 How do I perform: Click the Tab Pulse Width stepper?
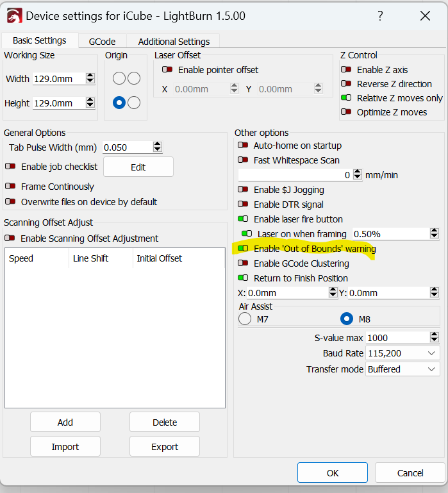[158, 147]
